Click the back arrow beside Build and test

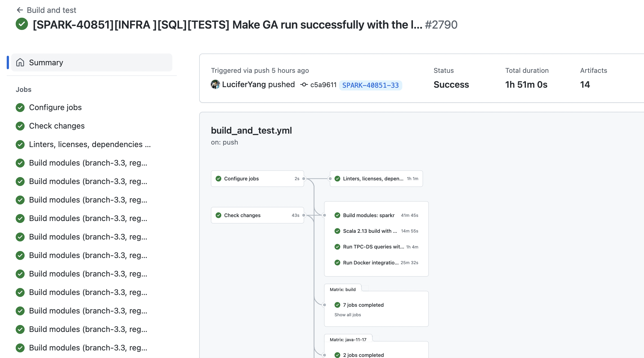pos(20,10)
